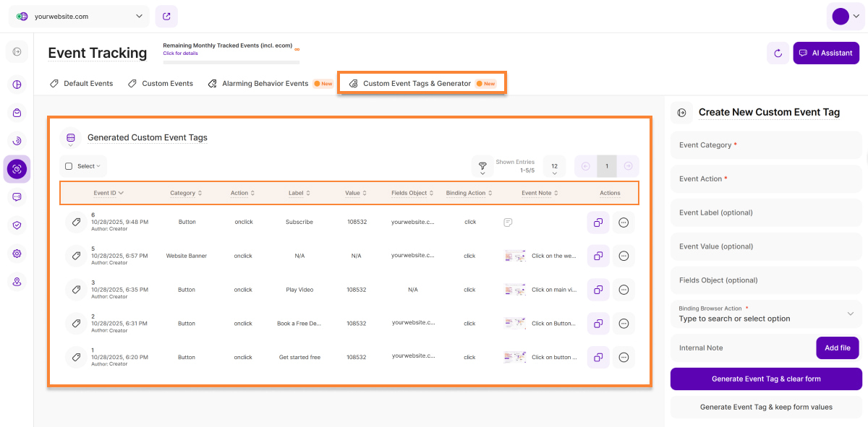Click the note icon in Subscribe row
868x427 pixels.
[508, 223]
